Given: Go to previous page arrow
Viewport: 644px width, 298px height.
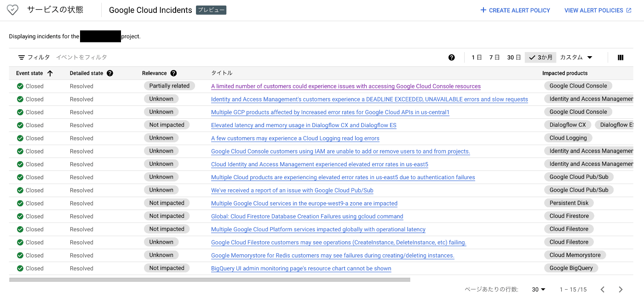Looking at the screenshot, I should pyautogui.click(x=603, y=289).
